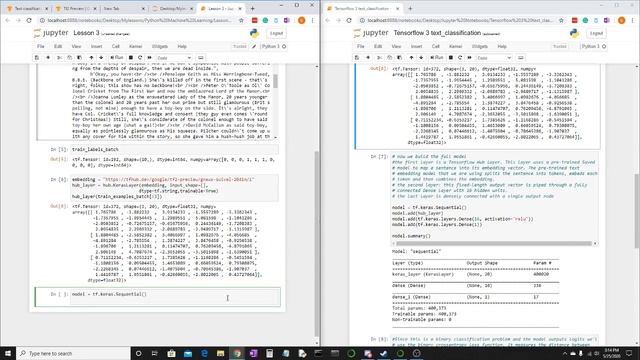Viewport: 640px width, 360px height.
Task: Insert cell below in Lesson 3 notebook
Action: tap(48, 58)
